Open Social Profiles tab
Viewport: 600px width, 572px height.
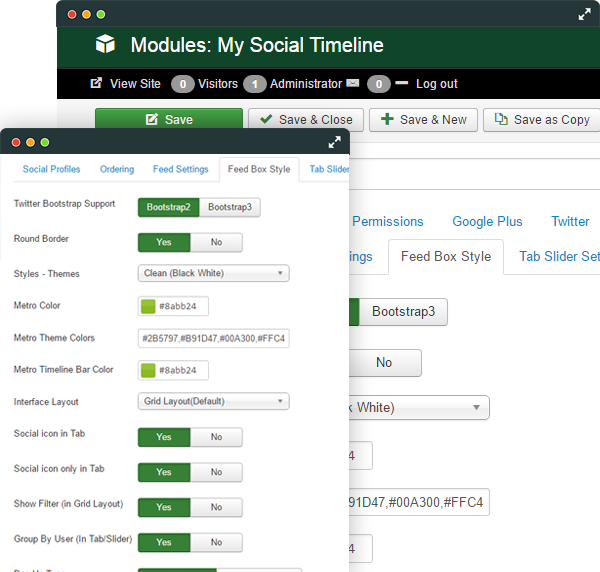coord(51,169)
